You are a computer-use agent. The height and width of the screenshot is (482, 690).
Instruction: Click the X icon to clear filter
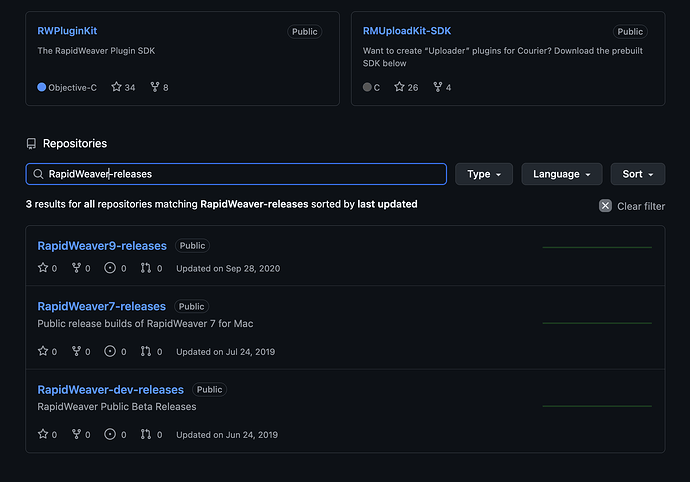tap(605, 206)
